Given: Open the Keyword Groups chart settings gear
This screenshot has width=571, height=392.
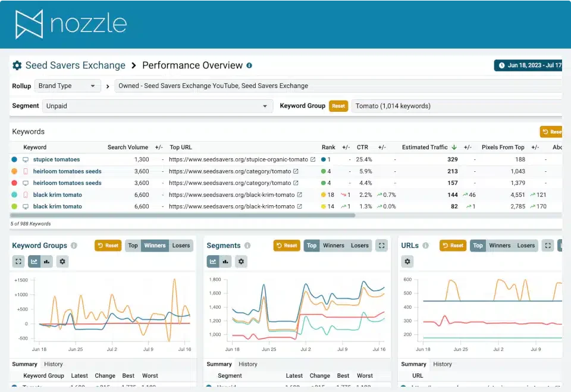Looking at the screenshot, I should [x=62, y=261].
